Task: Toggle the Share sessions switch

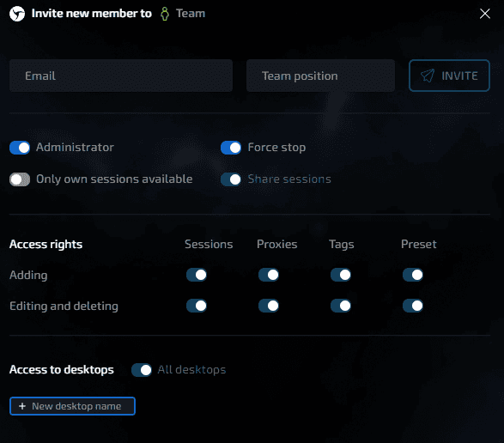Action: (231, 179)
